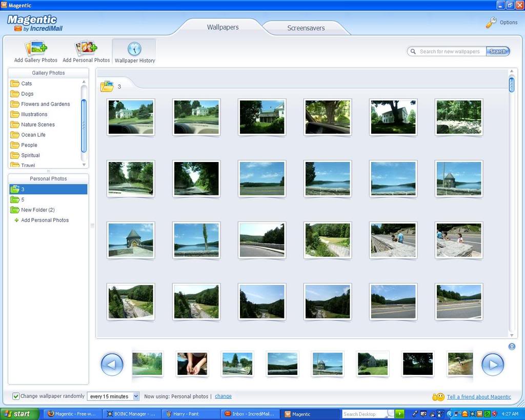
Task: Click the Dogs folder icon
Action: 15,94
